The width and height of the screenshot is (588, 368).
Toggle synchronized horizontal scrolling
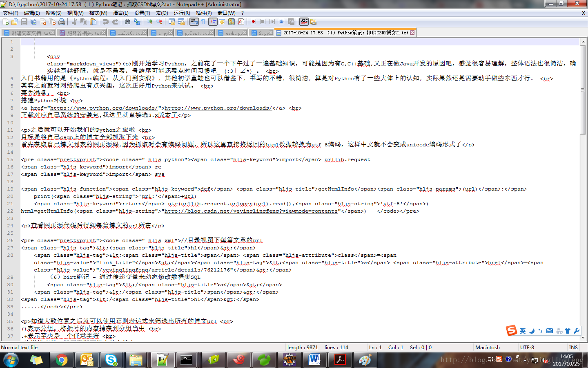(x=181, y=22)
